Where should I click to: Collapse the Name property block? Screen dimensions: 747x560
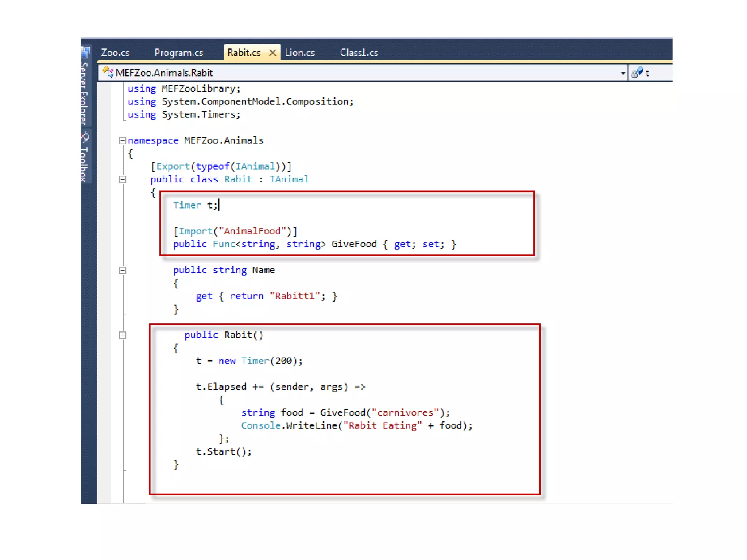pos(123,270)
